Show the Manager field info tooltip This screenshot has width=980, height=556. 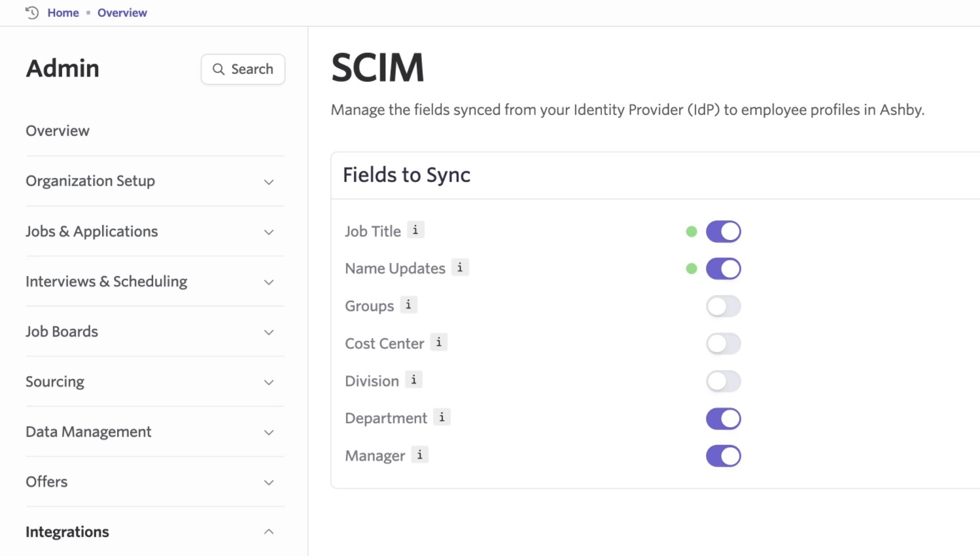[419, 455]
